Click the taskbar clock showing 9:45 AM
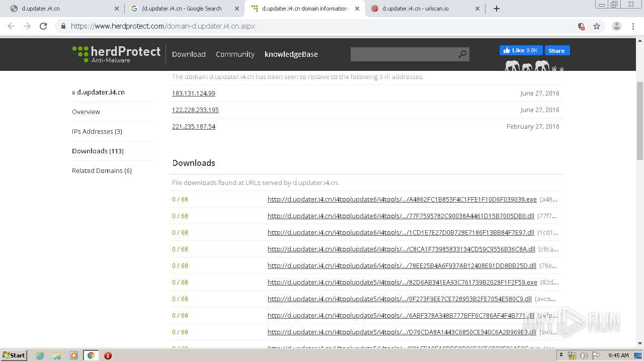 point(618,355)
